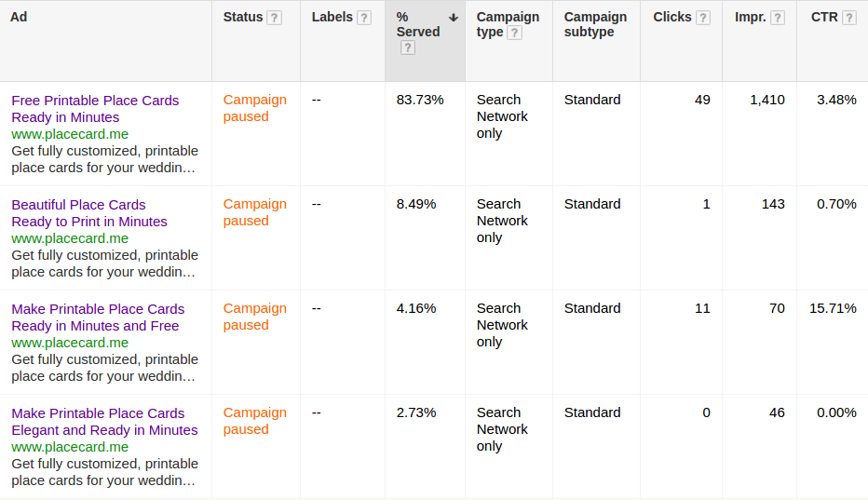This screenshot has height=500, width=868.
Task: Click the help icon next to Impr.
Action: click(x=778, y=18)
